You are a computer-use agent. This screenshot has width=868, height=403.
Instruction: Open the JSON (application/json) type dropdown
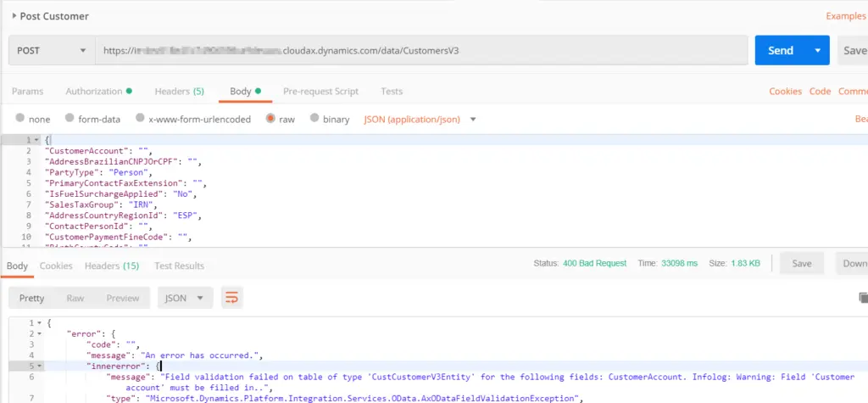click(x=420, y=119)
